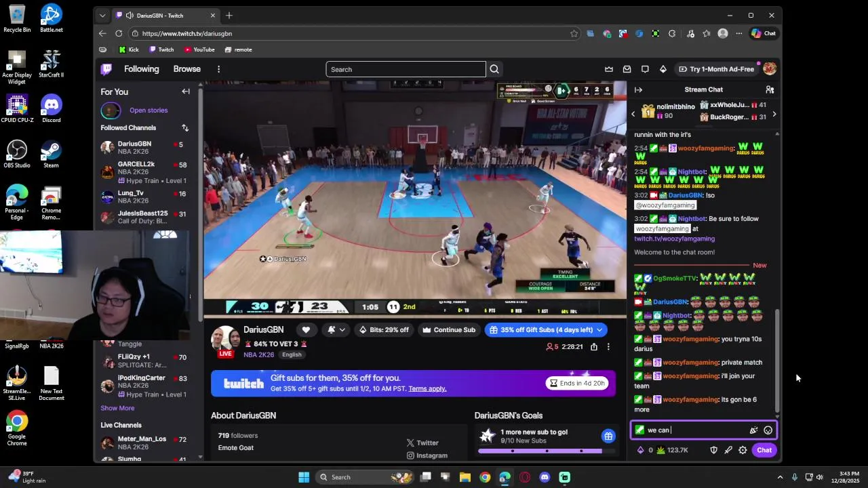
Task: Open the chat community users icon
Action: (770, 89)
